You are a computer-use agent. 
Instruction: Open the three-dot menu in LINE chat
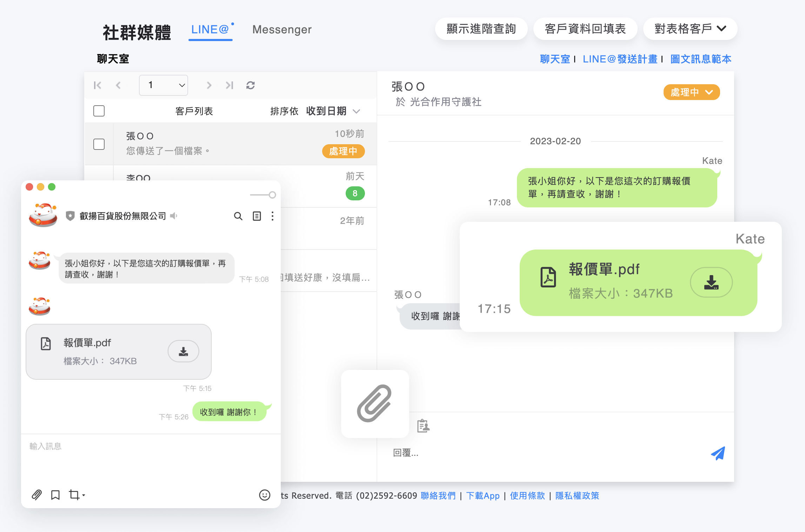[x=272, y=216]
